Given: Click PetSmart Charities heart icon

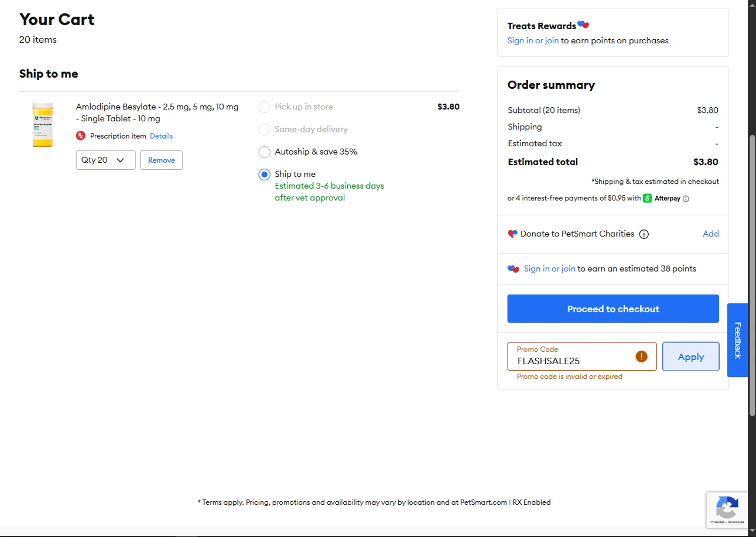Looking at the screenshot, I should (x=513, y=234).
